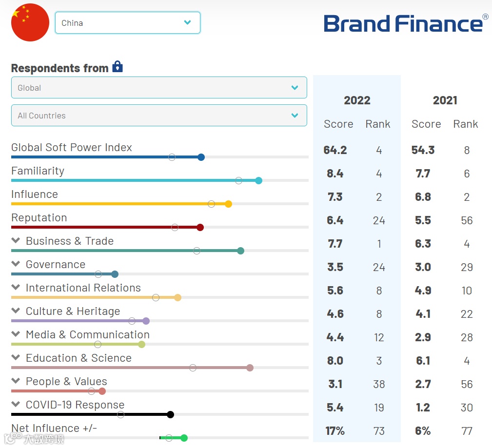Click the Brand Finance logo
This screenshot has height=448, width=492.
click(x=405, y=23)
